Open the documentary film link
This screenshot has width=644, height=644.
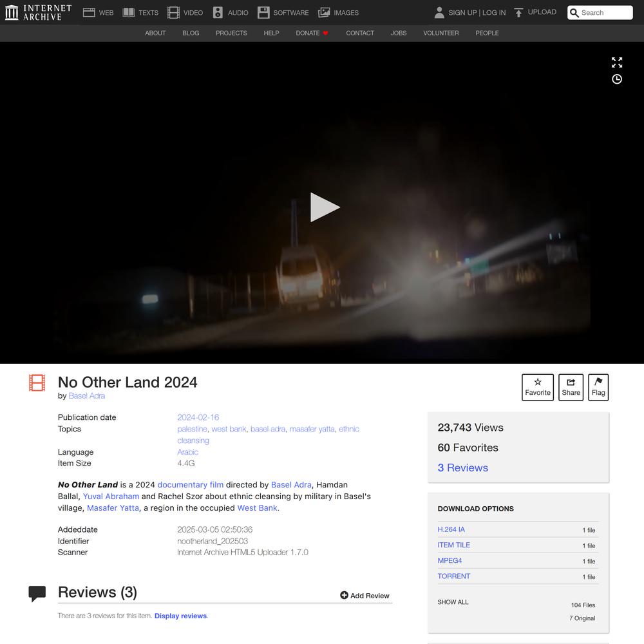point(191,485)
